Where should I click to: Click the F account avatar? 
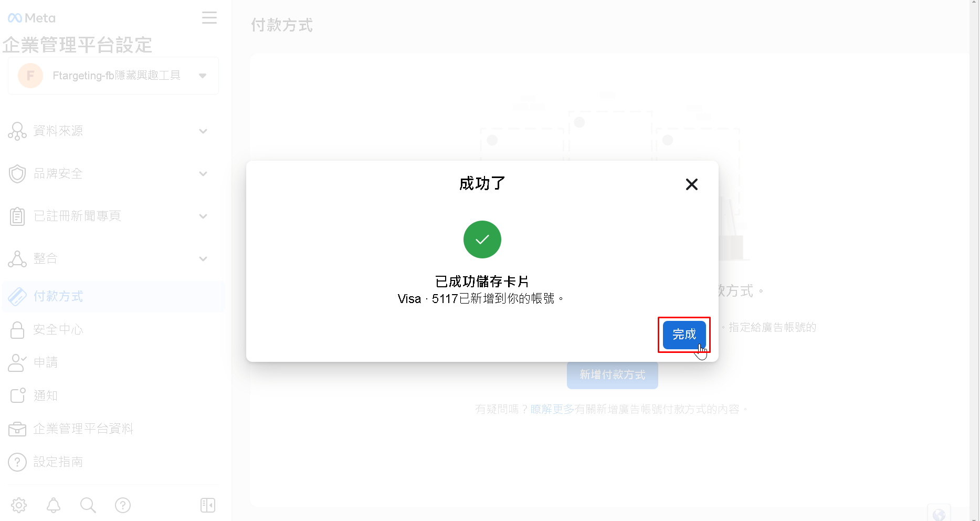30,76
